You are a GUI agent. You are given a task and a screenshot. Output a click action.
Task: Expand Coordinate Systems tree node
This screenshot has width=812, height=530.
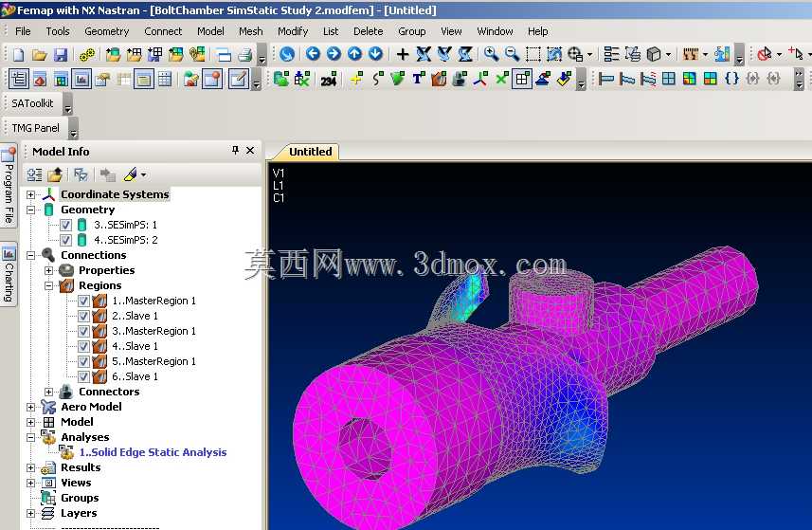[x=30, y=194]
